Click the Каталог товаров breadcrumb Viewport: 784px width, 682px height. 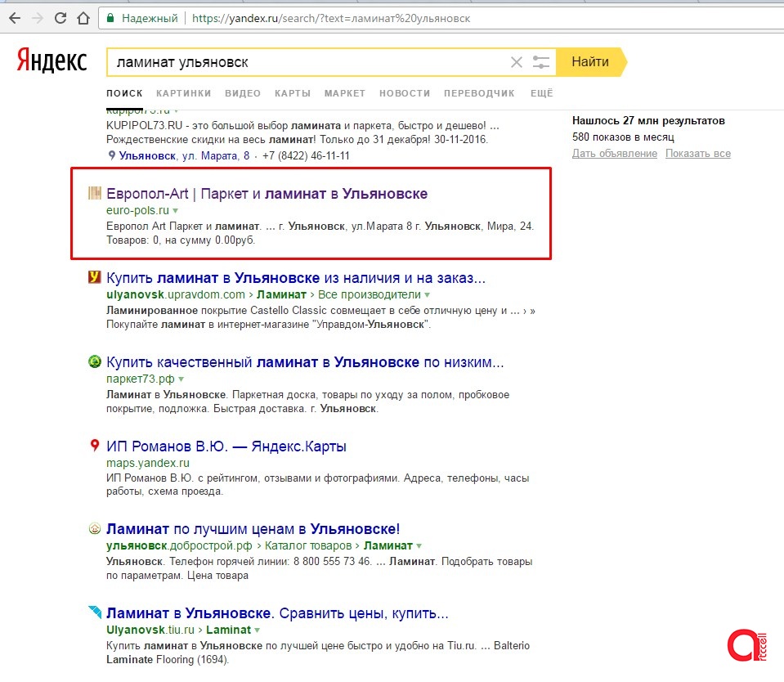tap(308, 545)
